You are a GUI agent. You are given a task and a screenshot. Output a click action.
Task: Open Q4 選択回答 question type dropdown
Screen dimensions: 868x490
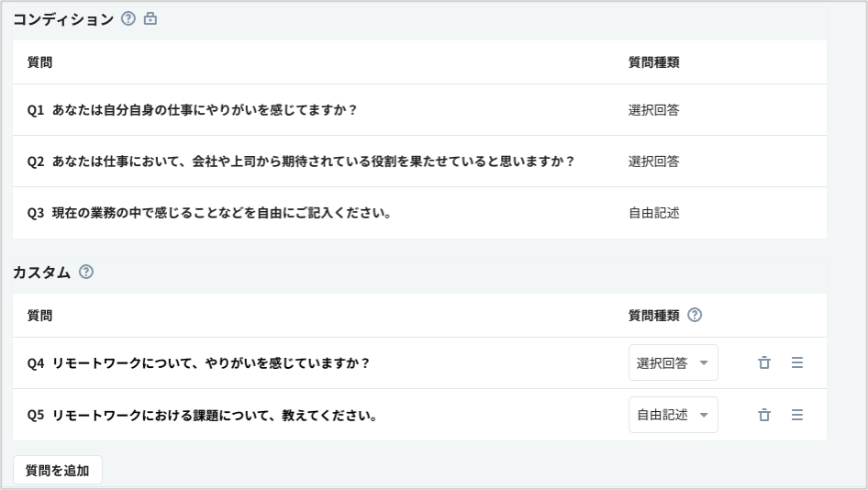[x=673, y=362]
